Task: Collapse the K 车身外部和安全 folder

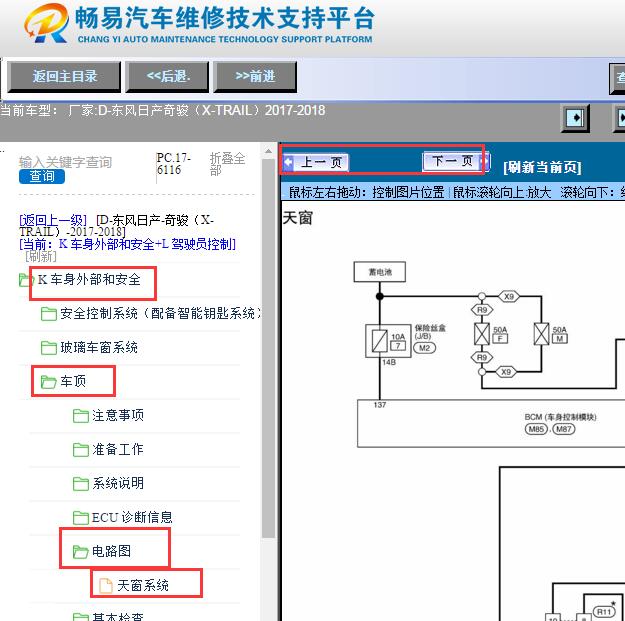Action: coord(89,279)
